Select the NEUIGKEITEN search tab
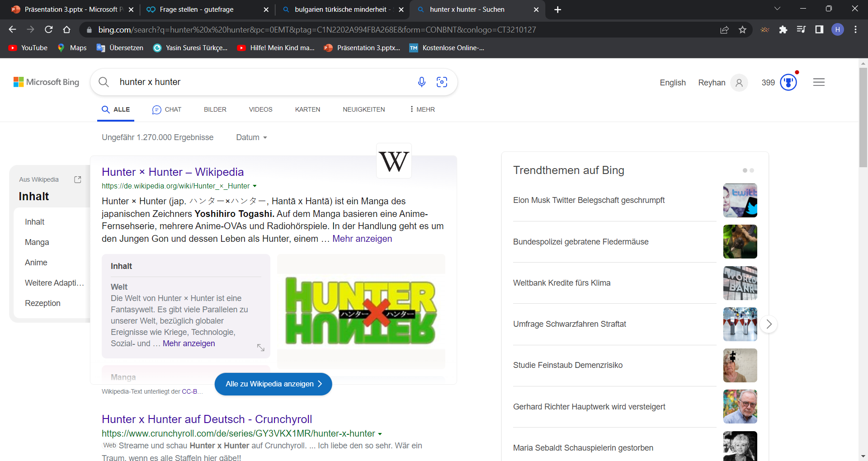 click(x=364, y=109)
